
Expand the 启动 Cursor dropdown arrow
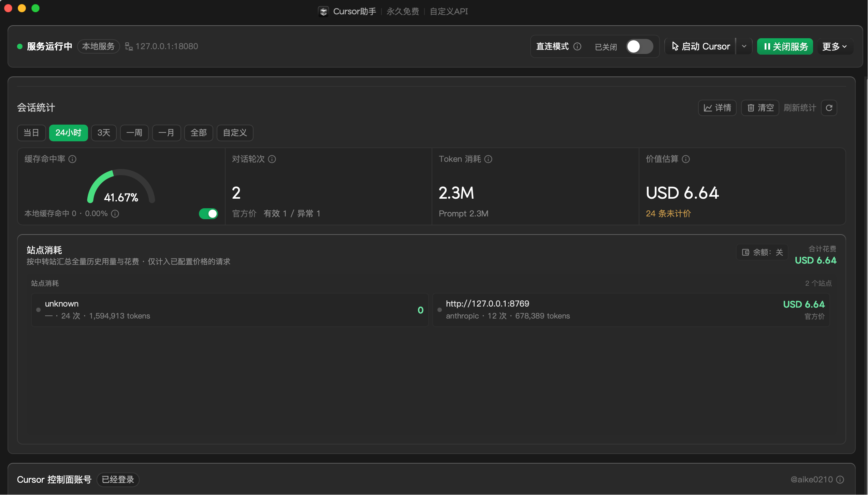pos(744,46)
